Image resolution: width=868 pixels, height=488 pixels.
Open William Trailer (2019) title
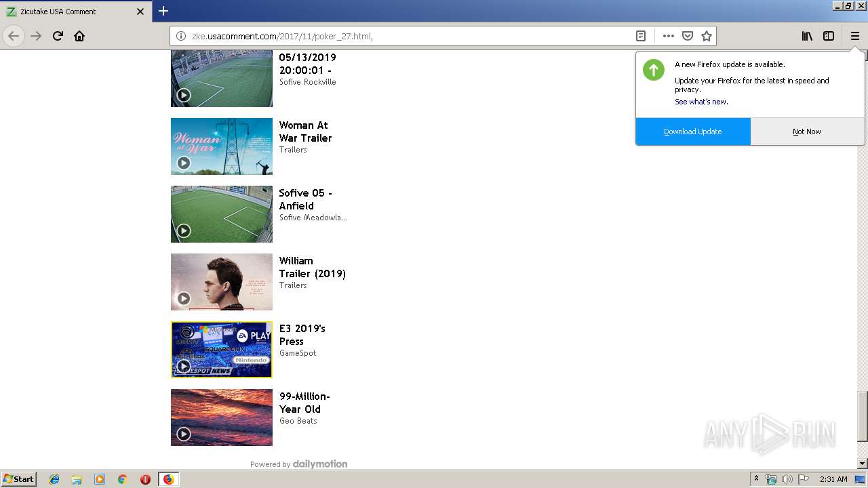click(312, 267)
